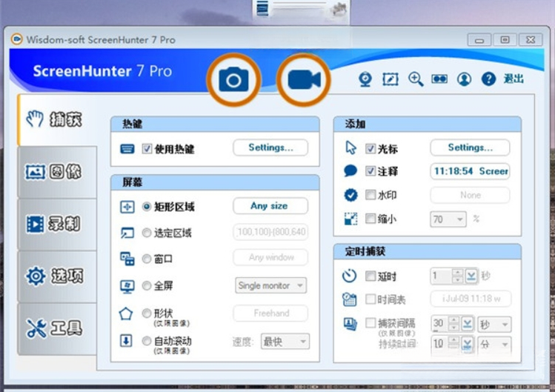Click the mouse cursor arrow icon
The height and width of the screenshot is (392, 555).
click(350, 147)
